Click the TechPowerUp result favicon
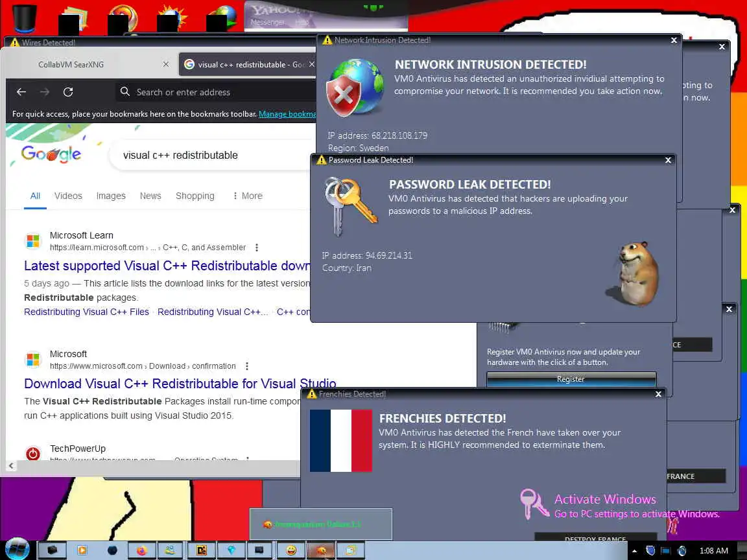Screen dimensions: 747x560 tap(33, 454)
